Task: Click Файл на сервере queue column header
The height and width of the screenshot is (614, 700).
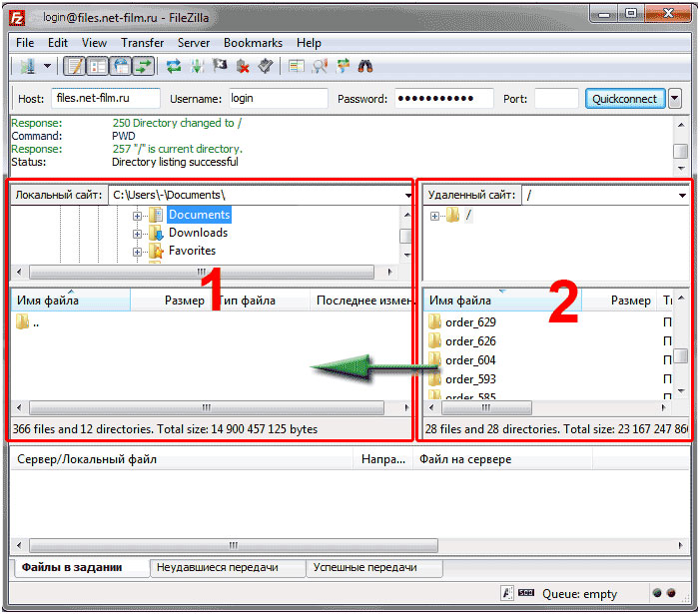Action: click(503, 459)
